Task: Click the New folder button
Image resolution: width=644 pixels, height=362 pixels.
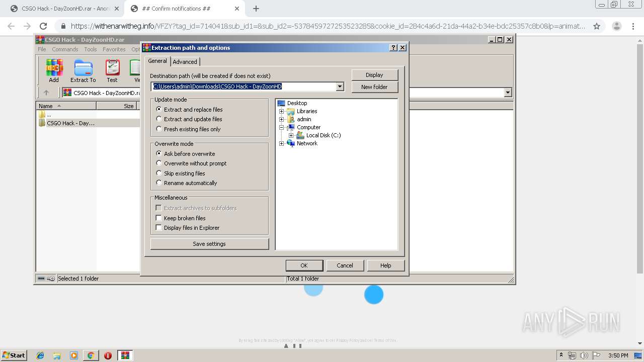Action: (374, 87)
